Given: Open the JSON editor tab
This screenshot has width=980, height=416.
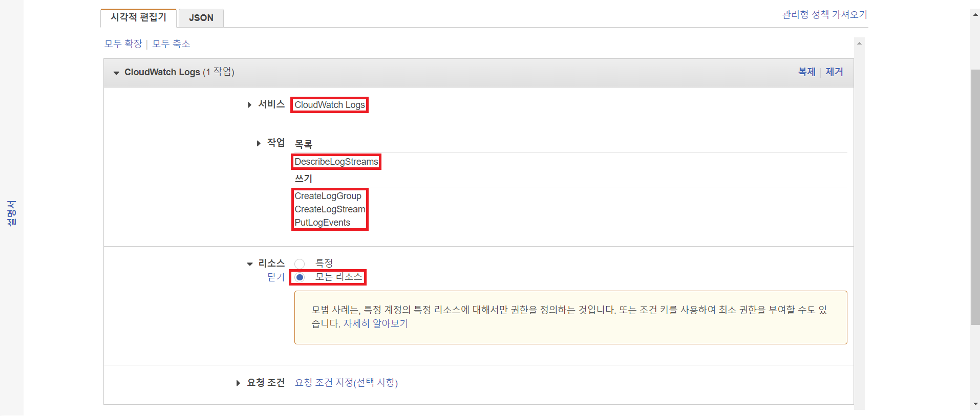Looking at the screenshot, I should pos(201,18).
